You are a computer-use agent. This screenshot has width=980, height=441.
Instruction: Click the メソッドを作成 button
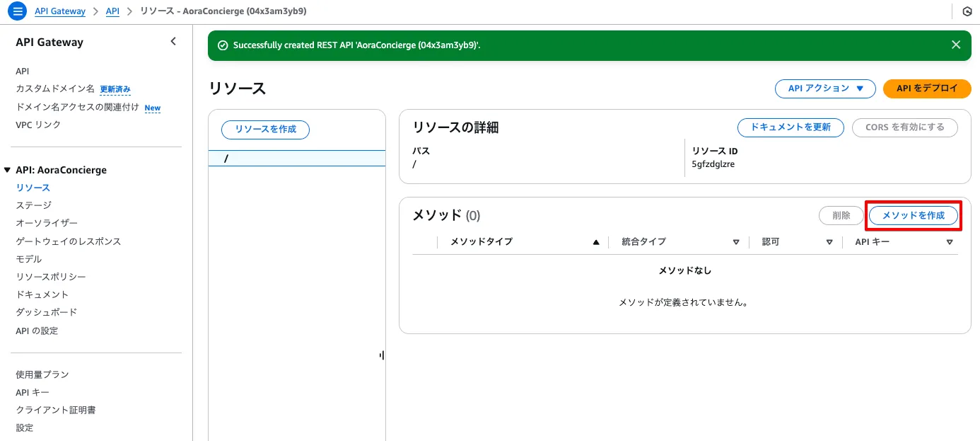tap(914, 215)
